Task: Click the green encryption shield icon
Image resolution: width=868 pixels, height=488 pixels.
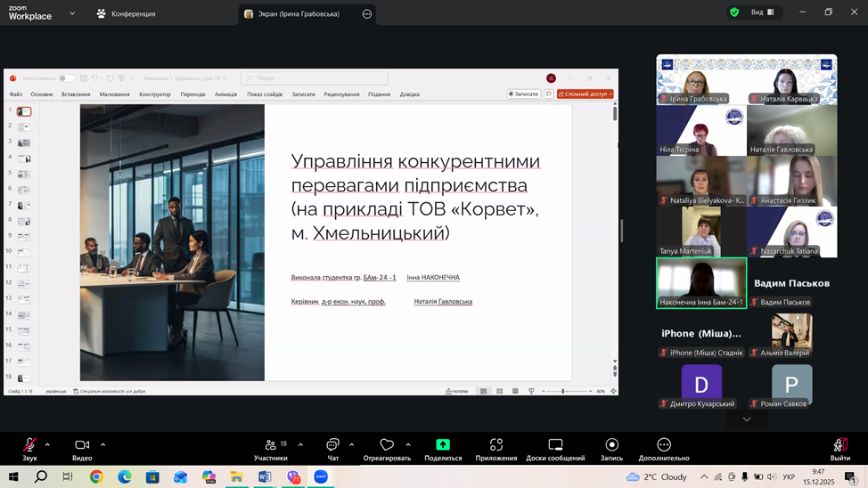Action: tap(734, 12)
